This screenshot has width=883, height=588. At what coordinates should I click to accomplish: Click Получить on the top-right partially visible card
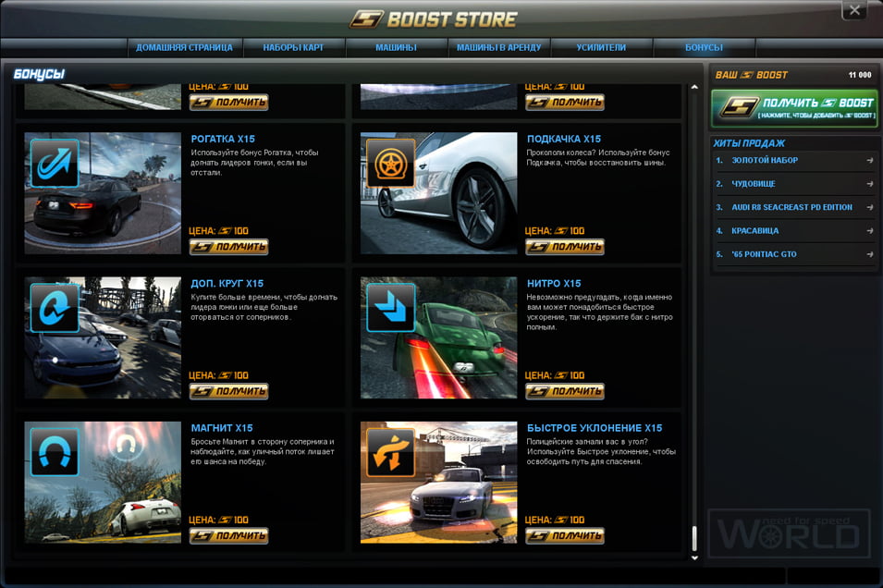[x=565, y=102]
